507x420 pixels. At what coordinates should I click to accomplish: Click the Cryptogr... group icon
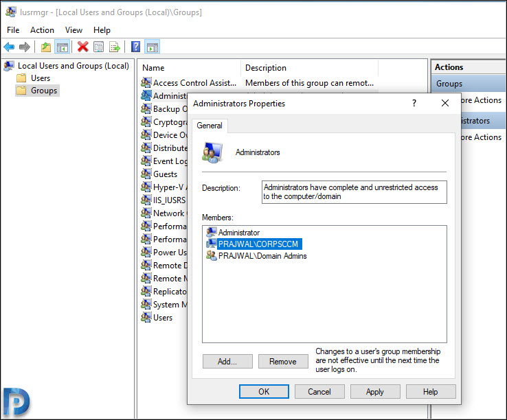(x=146, y=121)
